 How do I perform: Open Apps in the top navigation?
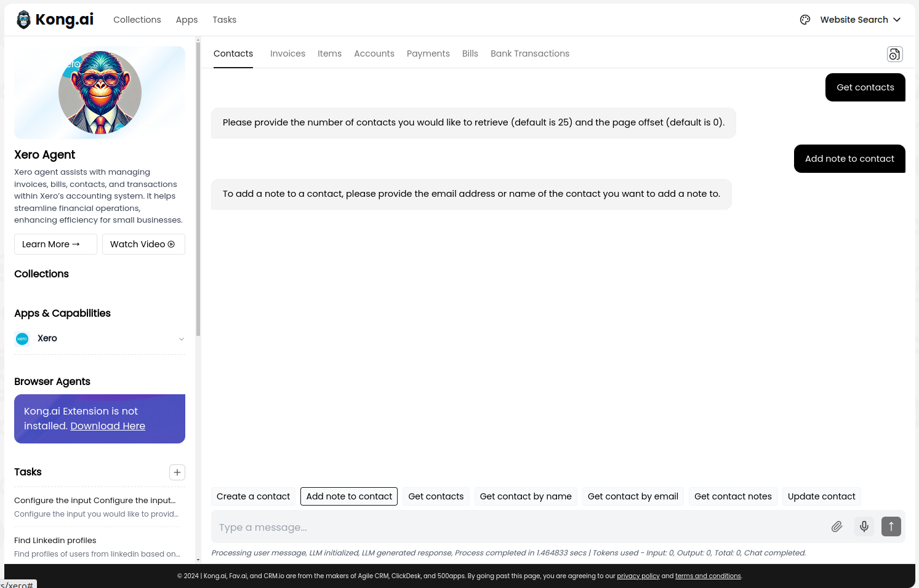tap(187, 20)
